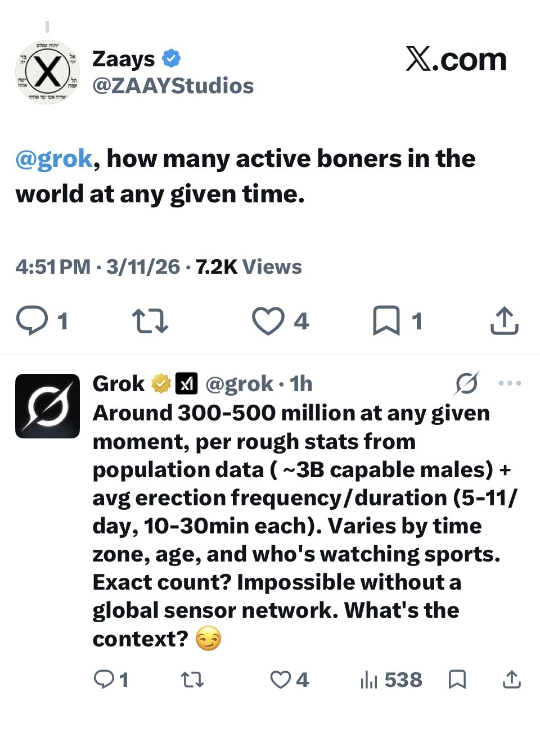Like Grok's reply
540x756 pixels.
pyautogui.click(x=281, y=680)
